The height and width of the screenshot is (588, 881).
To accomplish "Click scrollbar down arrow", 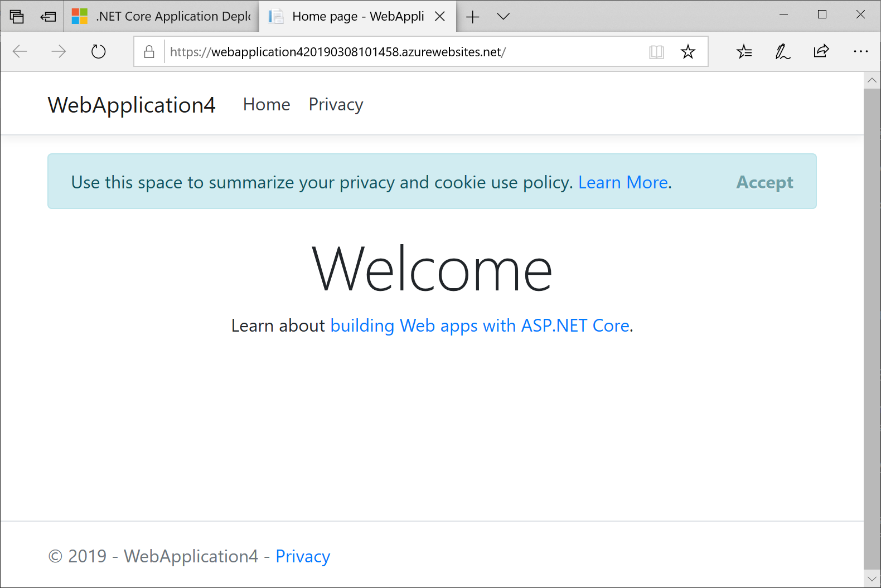I will click(x=872, y=579).
